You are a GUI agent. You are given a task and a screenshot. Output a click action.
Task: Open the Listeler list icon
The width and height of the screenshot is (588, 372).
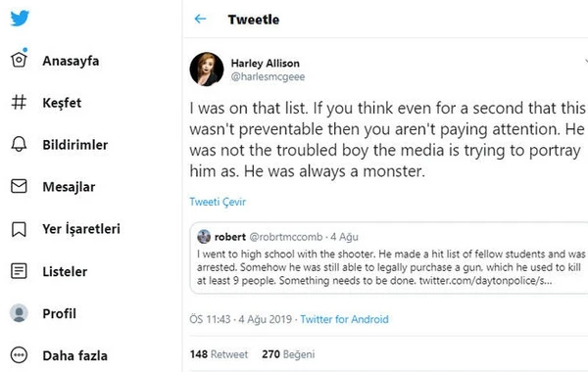pyautogui.click(x=19, y=271)
